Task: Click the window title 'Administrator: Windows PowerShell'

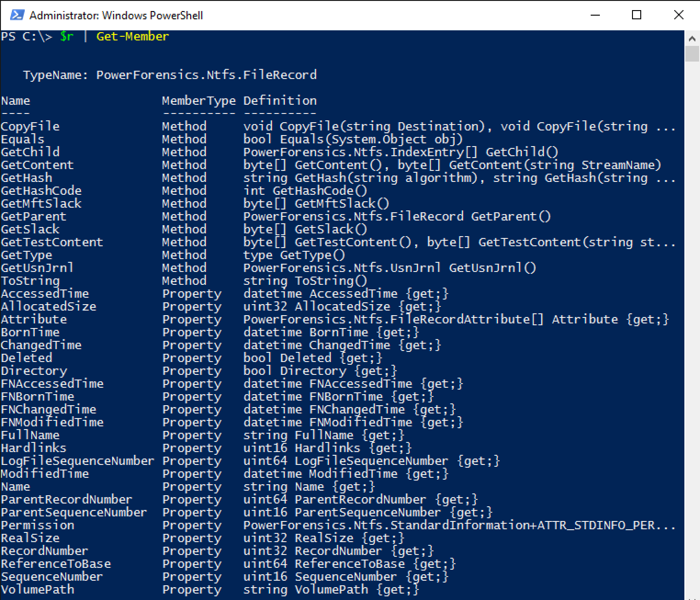Action: point(116,15)
